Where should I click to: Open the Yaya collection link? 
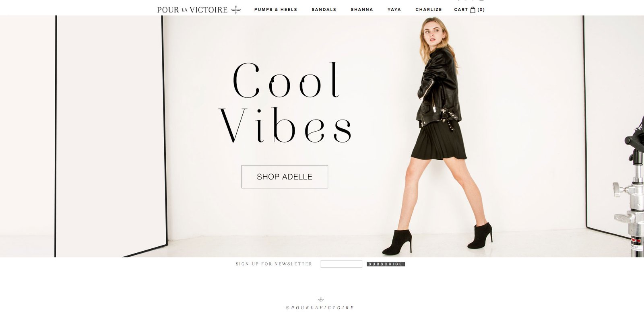[x=394, y=10]
